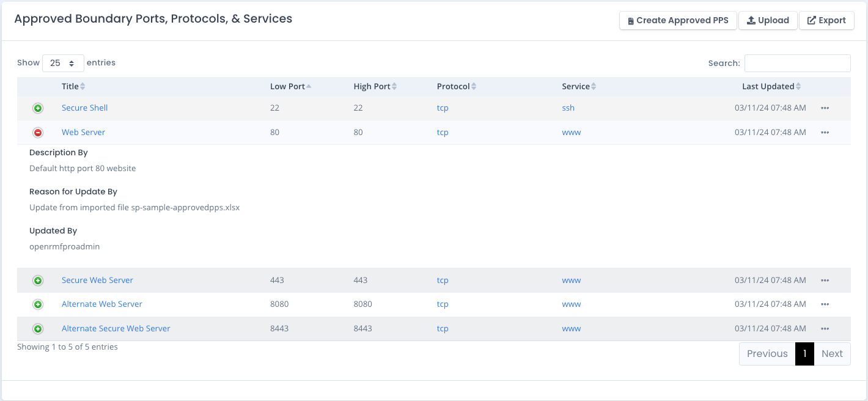Open actions menu for Secure Shell row
868x401 pixels.
pyautogui.click(x=825, y=108)
